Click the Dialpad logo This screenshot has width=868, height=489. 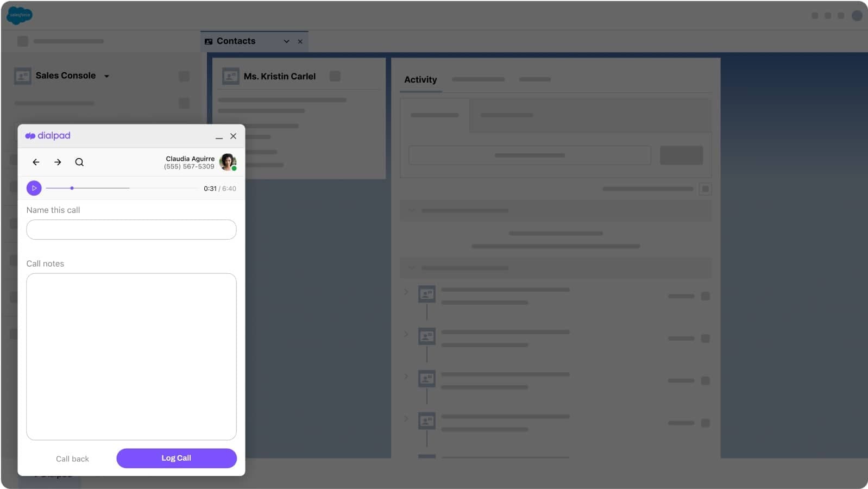pyautogui.click(x=48, y=136)
